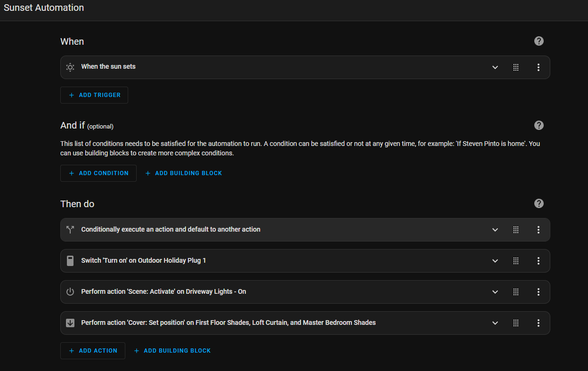Expand the Outdoor Holiday Plug 1 action
The width and height of the screenshot is (588, 371).
pyautogui.click(x=495, y=261)
